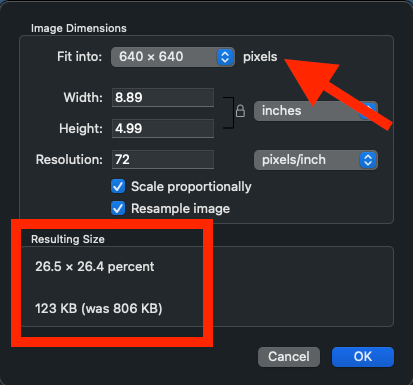This screenshot has height=385, width=413.
Task: Click the 26.5 × 26.4 percent text
Action: (x=95, y=267)
